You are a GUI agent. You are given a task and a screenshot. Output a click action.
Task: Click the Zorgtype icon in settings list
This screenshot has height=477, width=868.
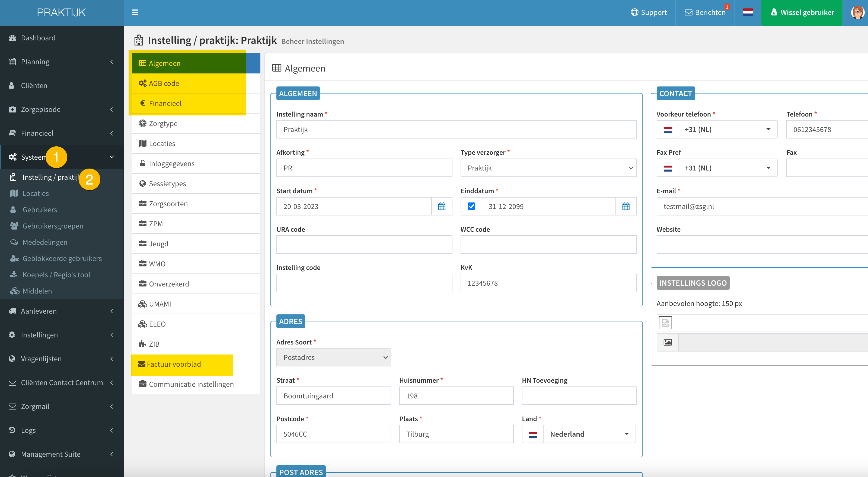142,123
